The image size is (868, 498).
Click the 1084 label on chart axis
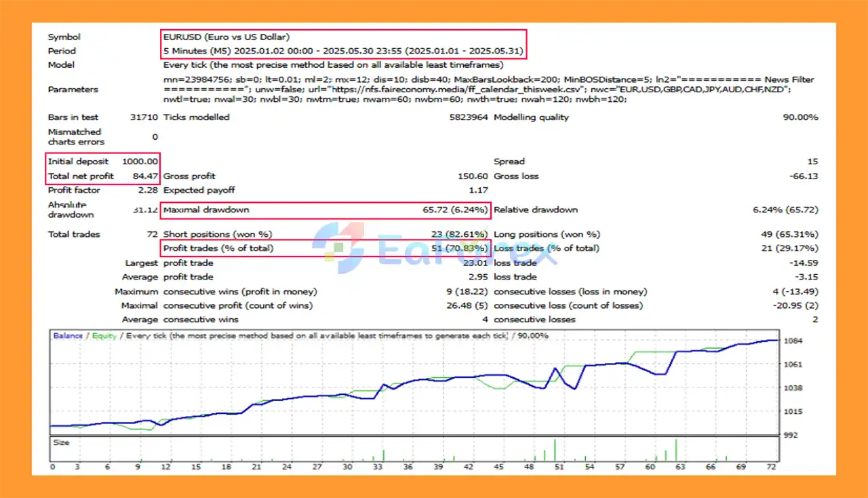[x=793, y=341]
